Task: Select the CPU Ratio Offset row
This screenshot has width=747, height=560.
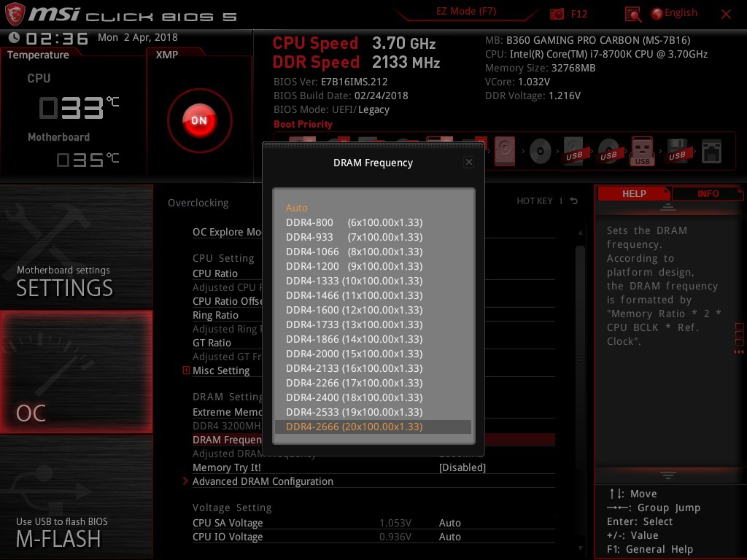Action: coord(228,301)
